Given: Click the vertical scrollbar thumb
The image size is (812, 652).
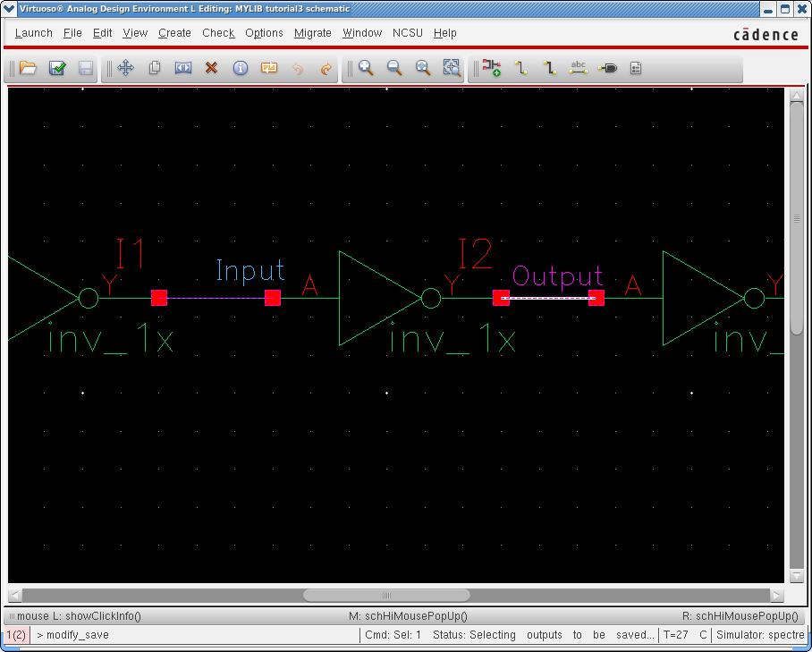Looking at the screenshot, I should pos(797,218).
